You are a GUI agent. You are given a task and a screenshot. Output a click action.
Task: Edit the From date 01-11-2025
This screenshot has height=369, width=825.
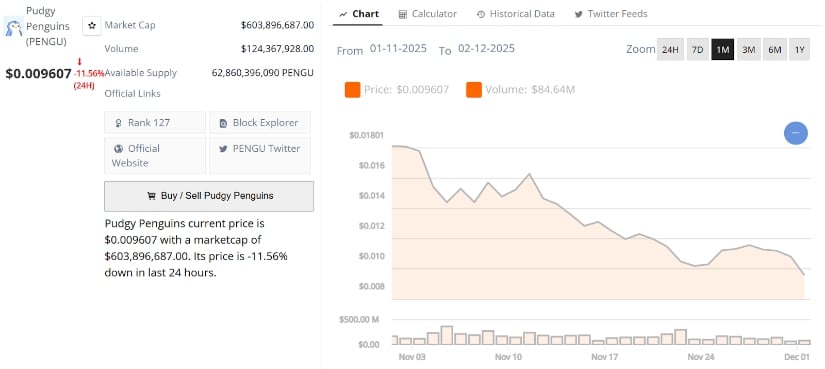tap(398, 48)
